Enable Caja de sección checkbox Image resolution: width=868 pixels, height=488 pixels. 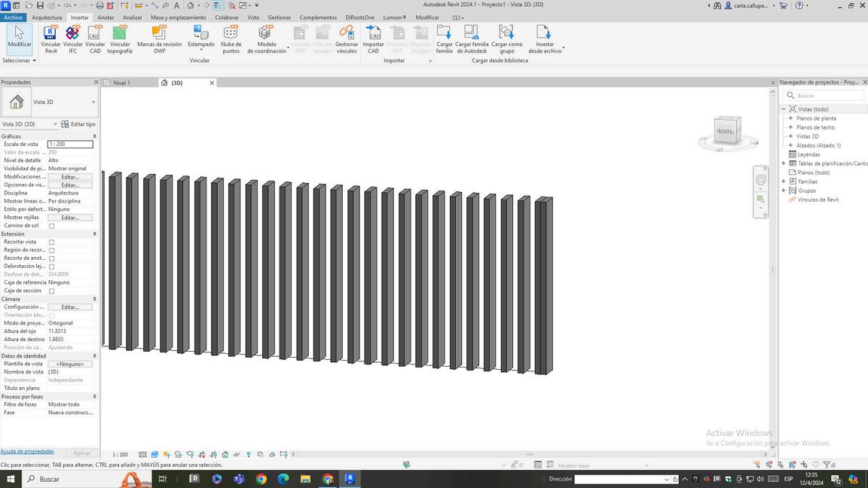(51, 291)
